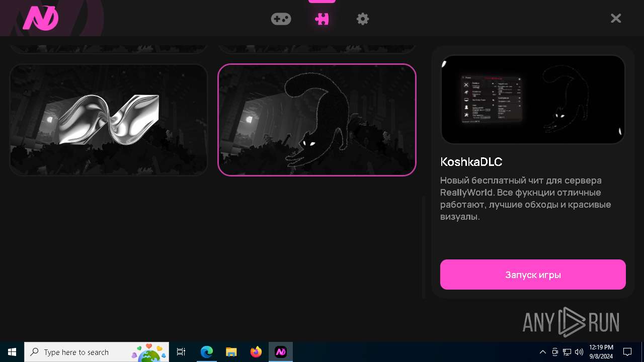This screenshot has width=644, height=362.
Task: Show hidden system tray icons
Action: point(542,352)
